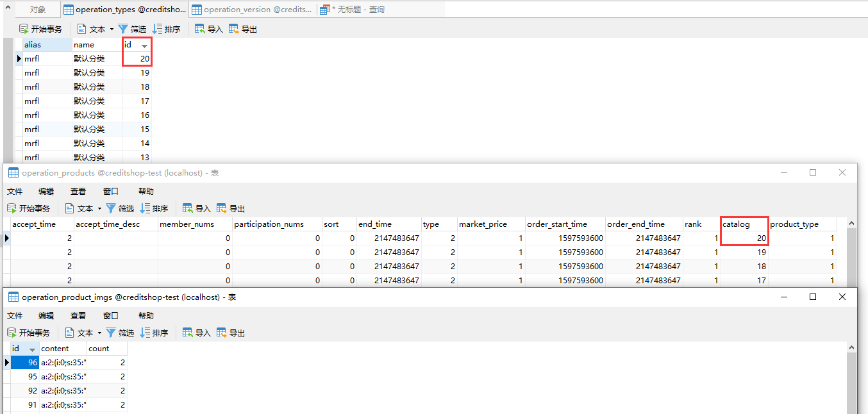The image size is (868, 414).
Task: Click Begin Transaction icon in operation_types tab toolbar
Action: (24, 29)
